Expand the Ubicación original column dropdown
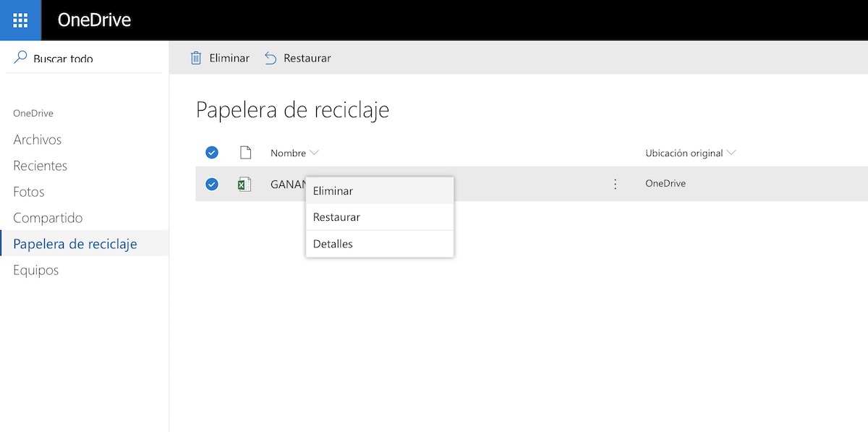The height and width of the screenshot is (432, 868). pyautogui.click(x=731, y=153)
